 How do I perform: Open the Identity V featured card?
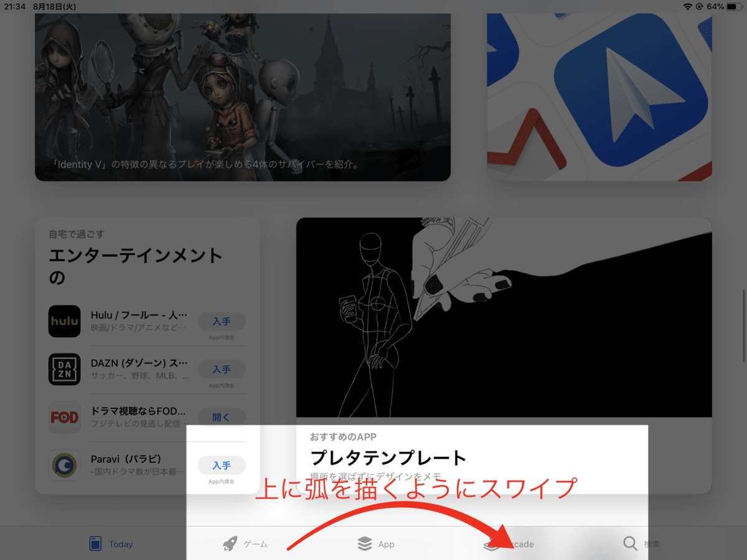coord(243,97)
